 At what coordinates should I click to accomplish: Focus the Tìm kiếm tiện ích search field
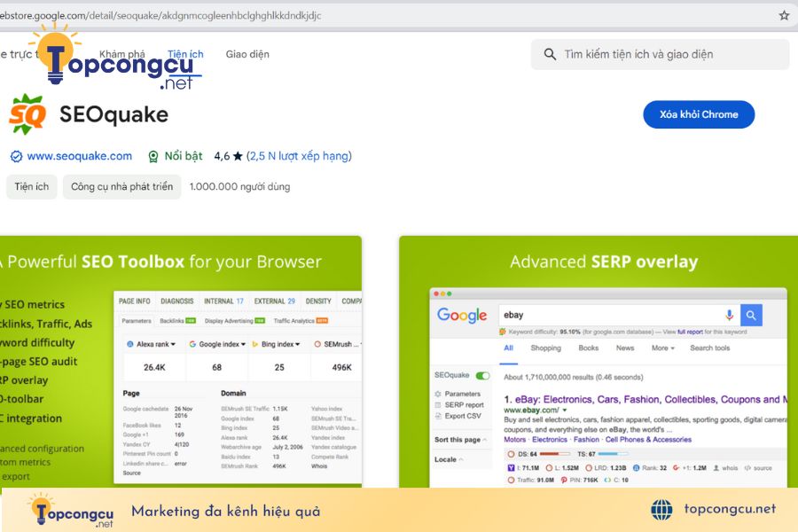click(x=660, y=54)
